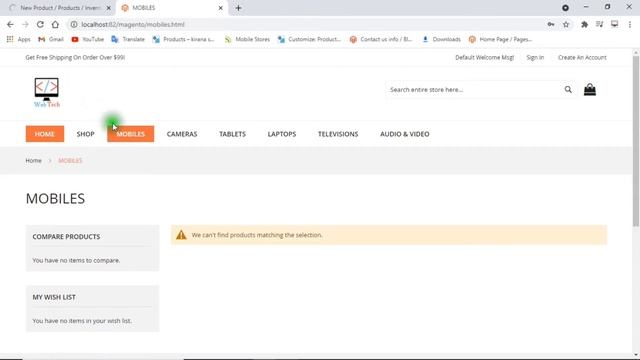
Task: Open Chrome three-dot menu
Action: pos(630,24)
